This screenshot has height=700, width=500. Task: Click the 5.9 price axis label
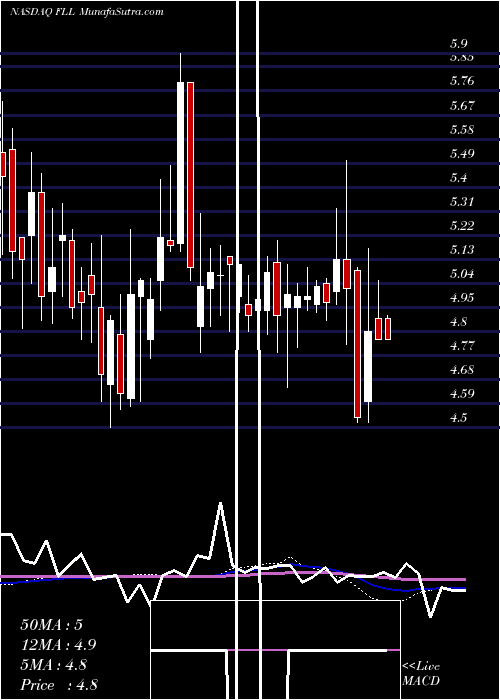(x=458, y=44)
